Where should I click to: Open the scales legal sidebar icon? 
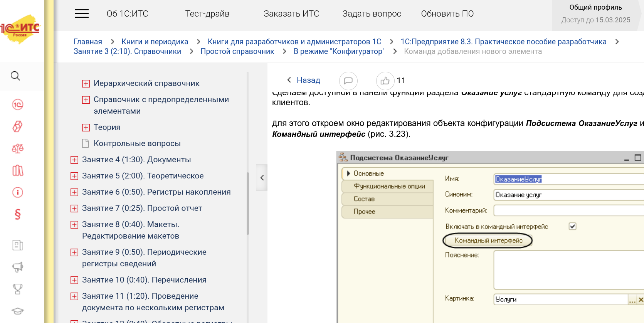coord(18,148)
